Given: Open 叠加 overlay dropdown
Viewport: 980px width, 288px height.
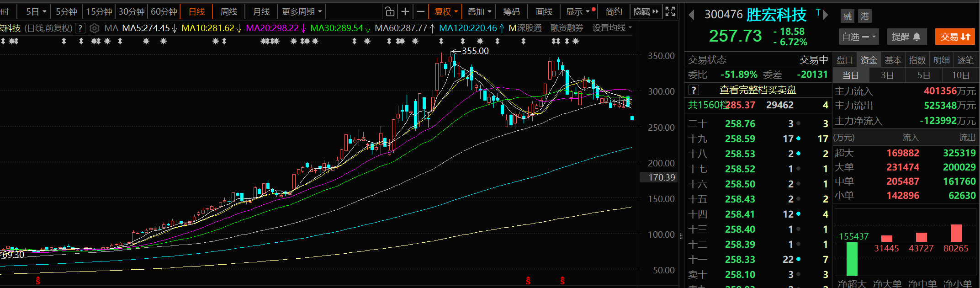Looking at the screenshot, I should tap(479, 11).
